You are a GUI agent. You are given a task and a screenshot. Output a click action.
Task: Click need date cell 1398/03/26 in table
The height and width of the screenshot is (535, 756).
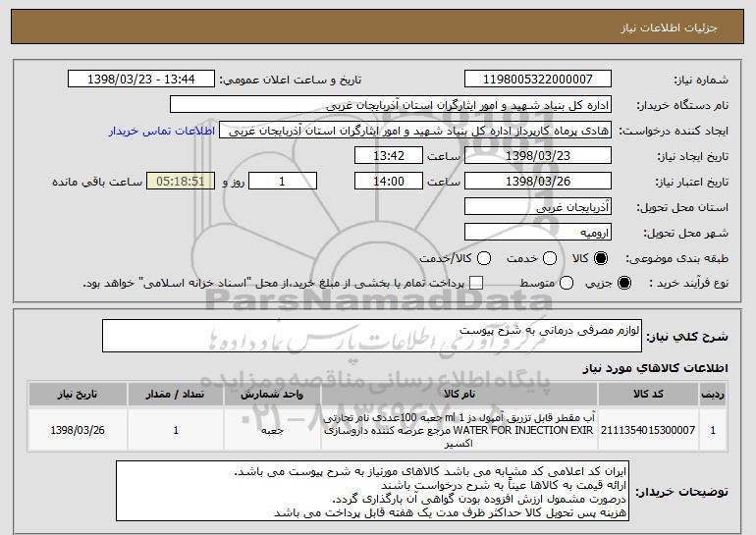point(78,430)
